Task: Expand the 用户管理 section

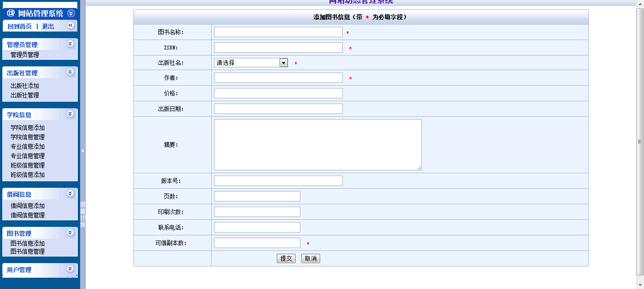Action: pyautogui.click(x=70, y=269)
